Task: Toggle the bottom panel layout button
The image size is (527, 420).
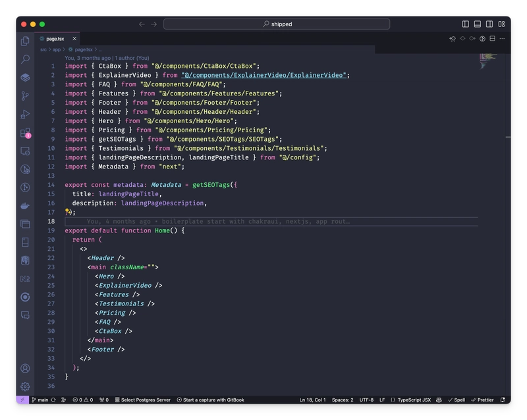Action: tap(477, 24)
